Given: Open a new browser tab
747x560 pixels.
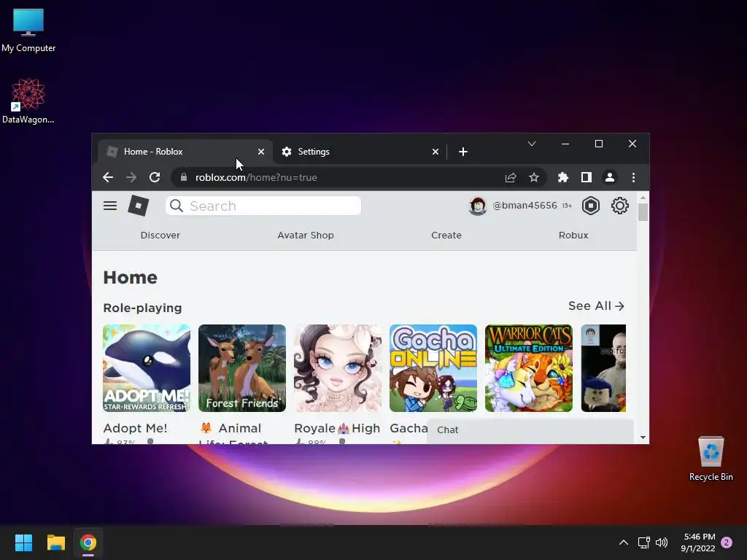Looking at the screenshot, I should pos(463,152).
